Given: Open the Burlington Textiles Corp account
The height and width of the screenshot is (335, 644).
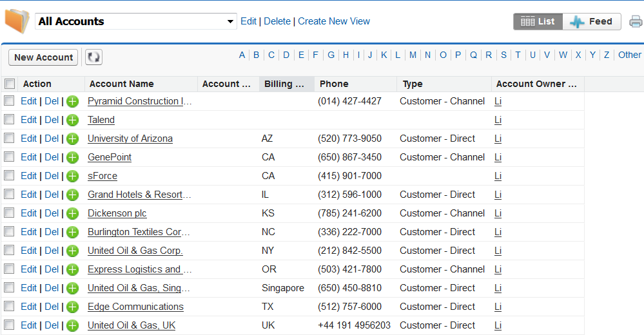Looking at the screenshot, I should (x=139, y=232).
